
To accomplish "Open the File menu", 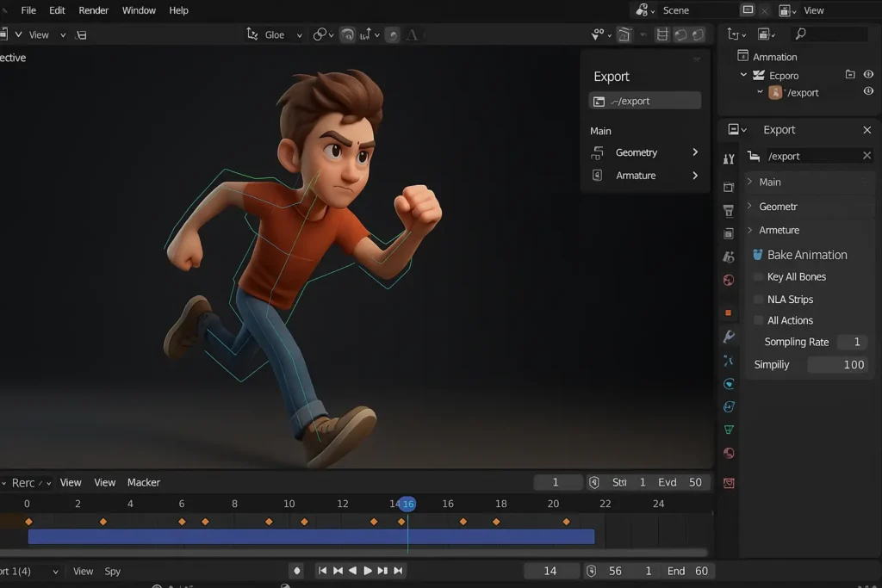I will click(x=28, y=10).
